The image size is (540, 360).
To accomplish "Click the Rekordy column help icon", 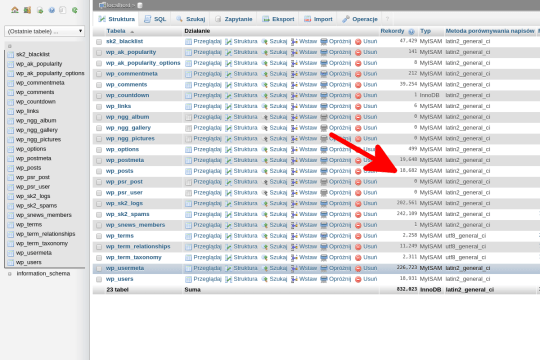I will (x=411, y=32).
